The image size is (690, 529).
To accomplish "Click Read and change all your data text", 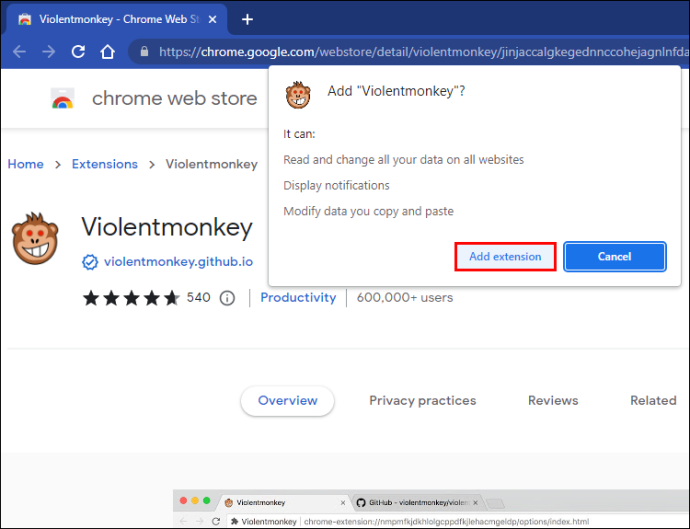I will [404, 159].
